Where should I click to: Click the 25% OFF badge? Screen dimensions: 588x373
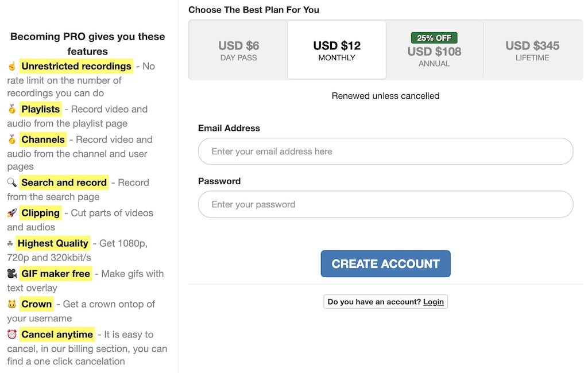pos(434,38)
